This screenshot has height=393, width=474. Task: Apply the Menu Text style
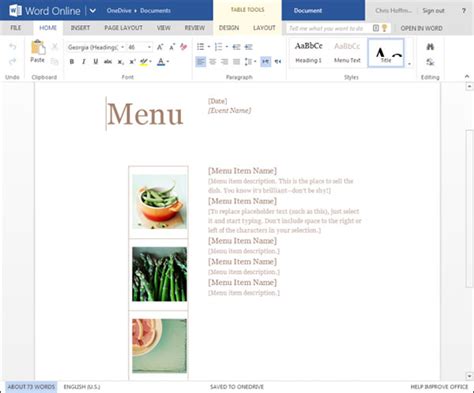[x=347, y=53]
